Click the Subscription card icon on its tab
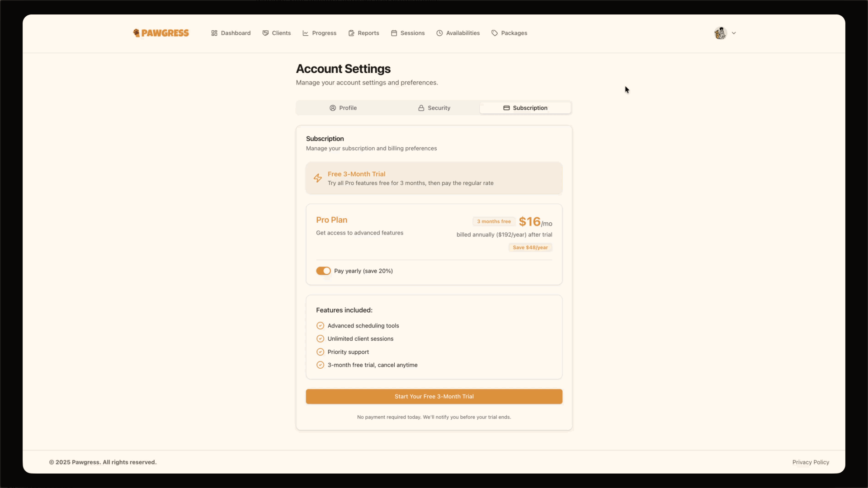 pos(507,108)
